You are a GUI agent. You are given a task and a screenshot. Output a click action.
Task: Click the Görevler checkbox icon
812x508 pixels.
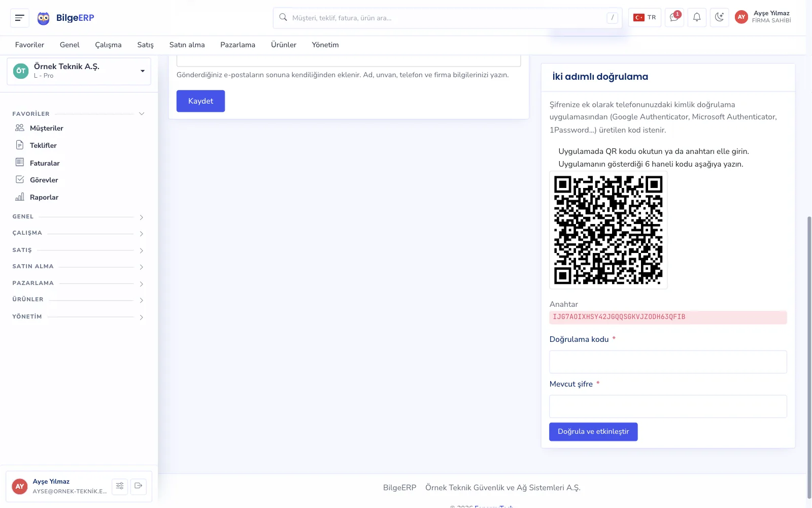(x=20, y=179)
